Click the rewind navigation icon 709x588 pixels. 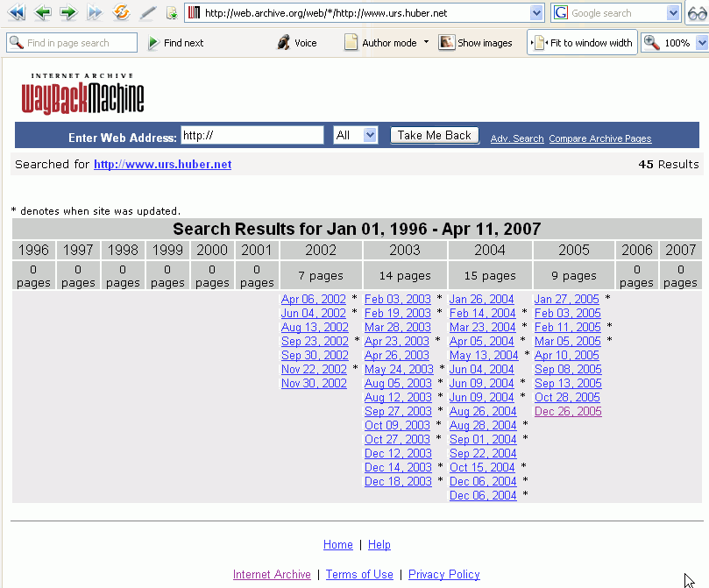point(17,12)
